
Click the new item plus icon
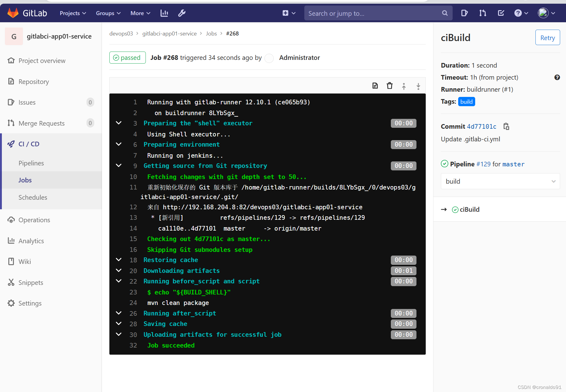click(285, 13)
